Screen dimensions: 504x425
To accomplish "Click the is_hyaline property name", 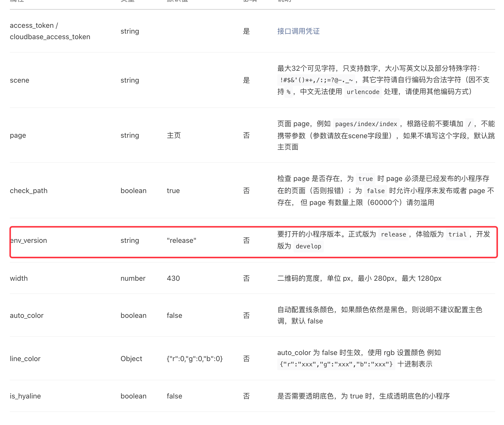I will pyautogui.click(x=25, y=396).
